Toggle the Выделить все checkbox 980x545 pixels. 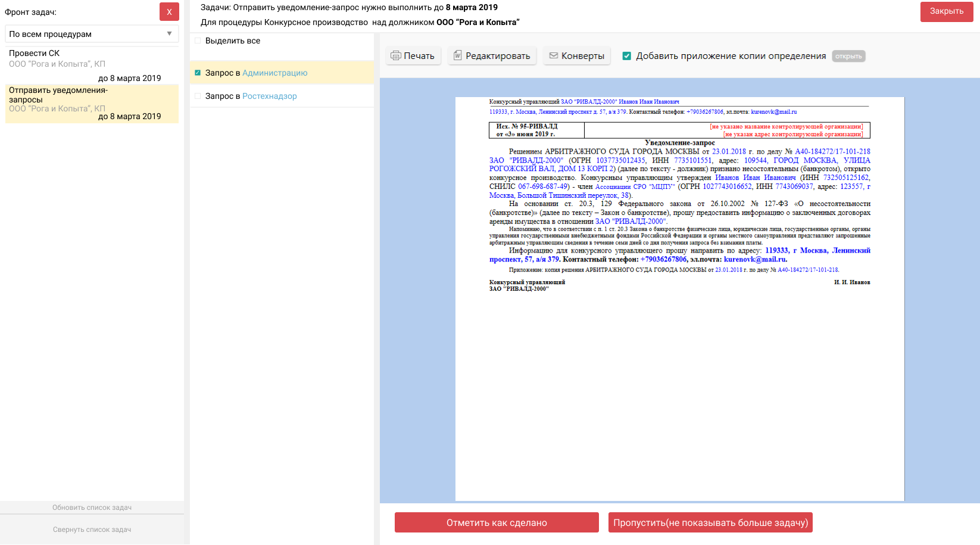[x=198, y=41]
